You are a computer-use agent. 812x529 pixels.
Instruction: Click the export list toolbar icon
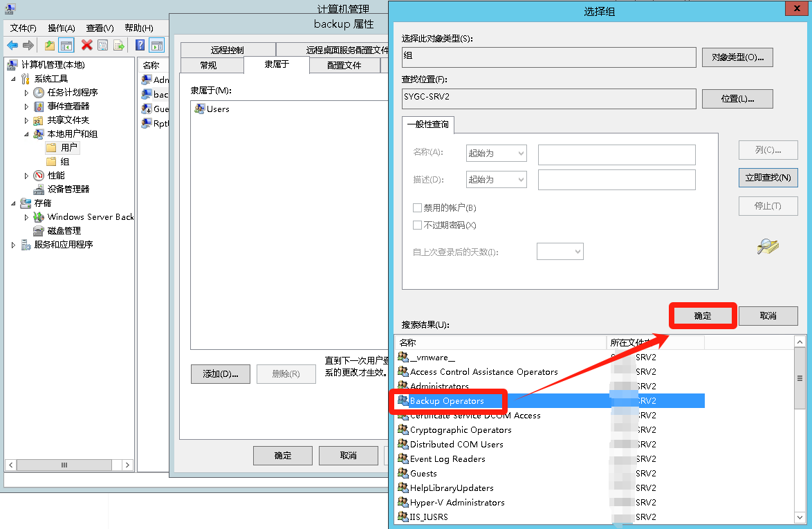(119, 45)
